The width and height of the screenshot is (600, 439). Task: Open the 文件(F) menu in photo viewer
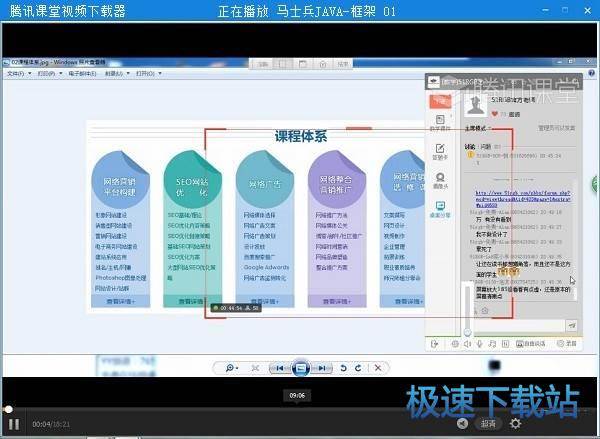point(16,73)
